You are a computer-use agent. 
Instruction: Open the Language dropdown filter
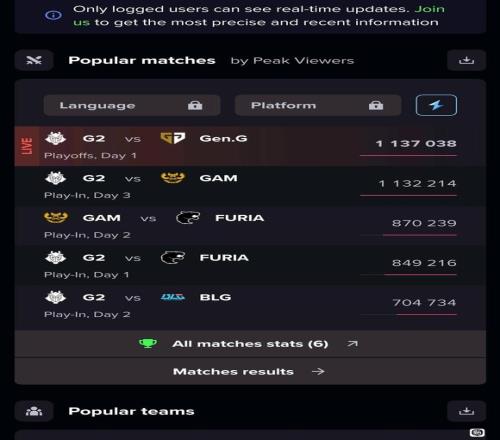pyautogui.click(x=132, y=105)
